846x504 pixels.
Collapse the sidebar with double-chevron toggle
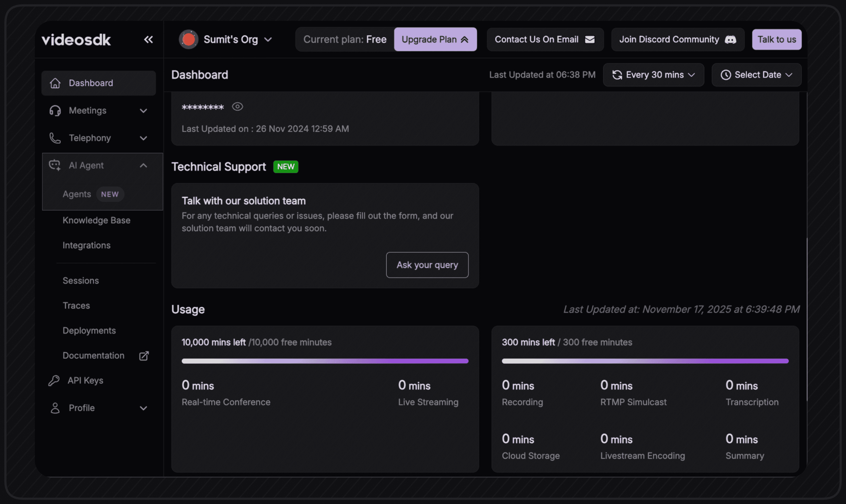148,39
